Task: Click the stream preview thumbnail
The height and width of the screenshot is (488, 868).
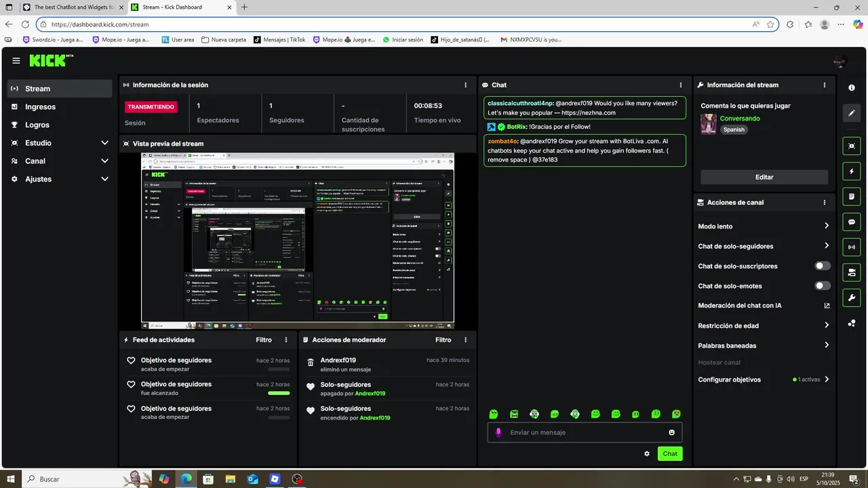Action: click(298, 241)
